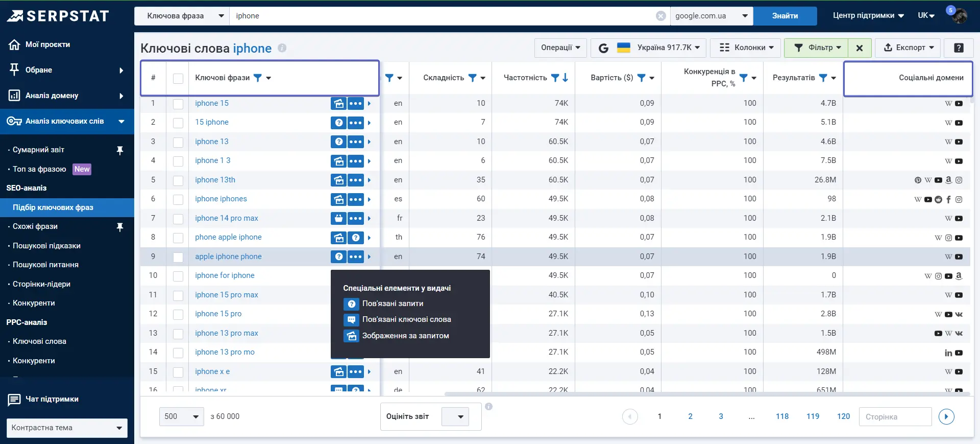
Task: Open the Контрастна тема theme dropdown
Action: (67, 428)
